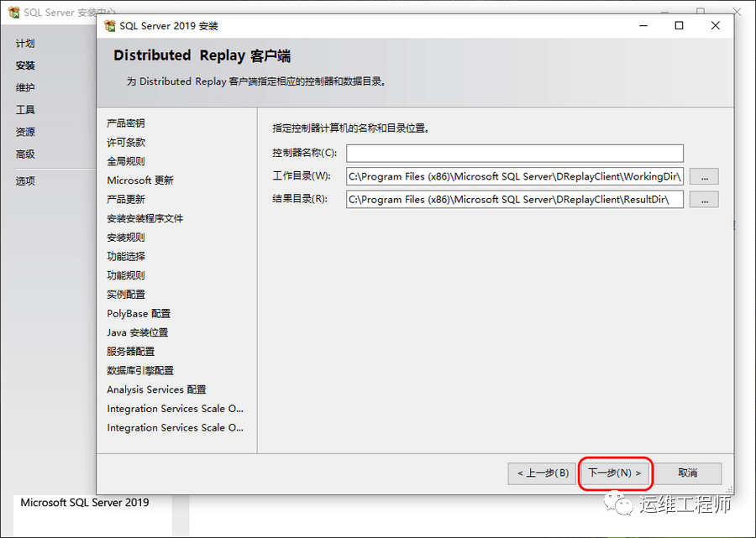Browse for the 工作目录 folder

(704, 177)
